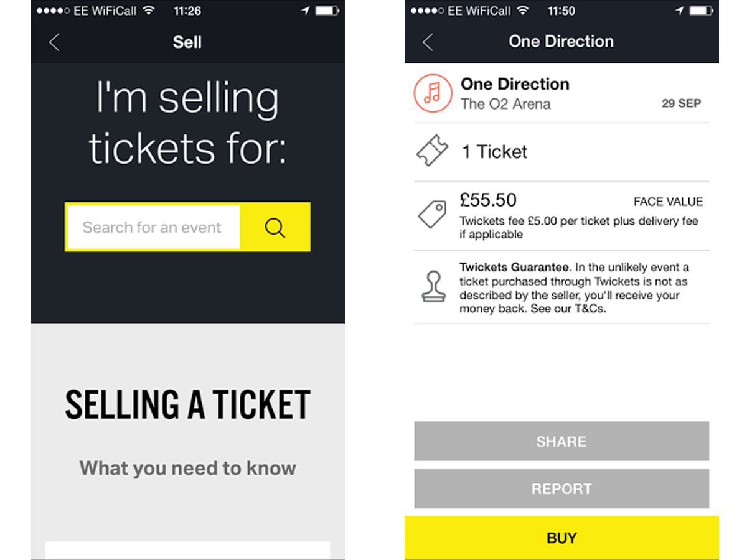Tap the WiFi icon on One Direction status bar
The height and width of the screenshot is (560, 747).
[523, 11]
